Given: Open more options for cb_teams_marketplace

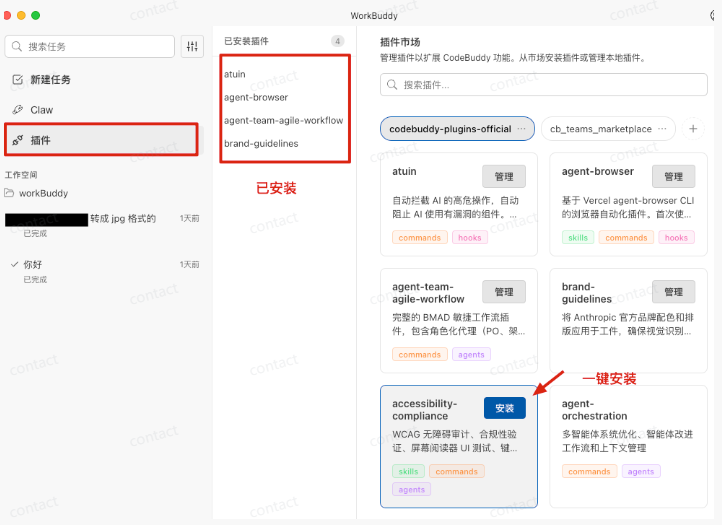Looking at the screenshot, I should click(662, 128).
